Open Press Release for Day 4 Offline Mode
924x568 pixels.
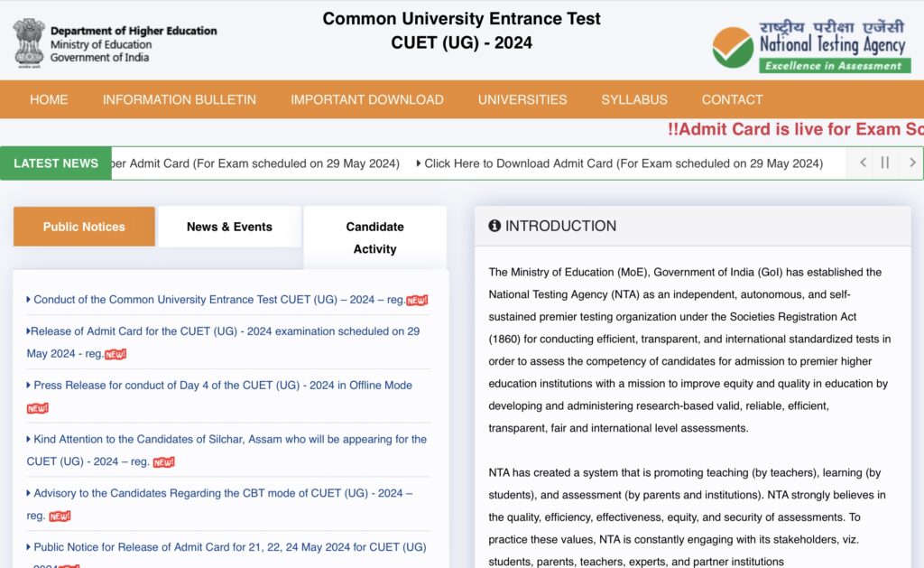coord(219,386)
